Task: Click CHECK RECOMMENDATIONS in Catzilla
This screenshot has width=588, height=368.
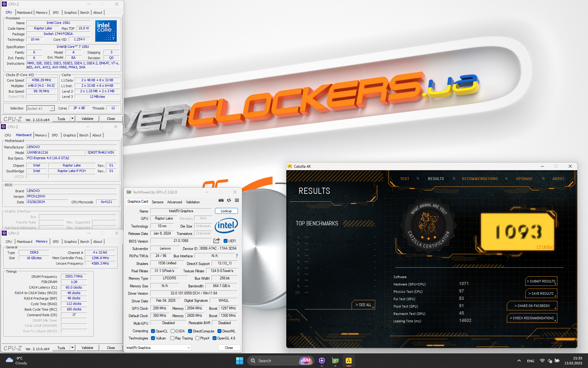Action: coord(532,318)
